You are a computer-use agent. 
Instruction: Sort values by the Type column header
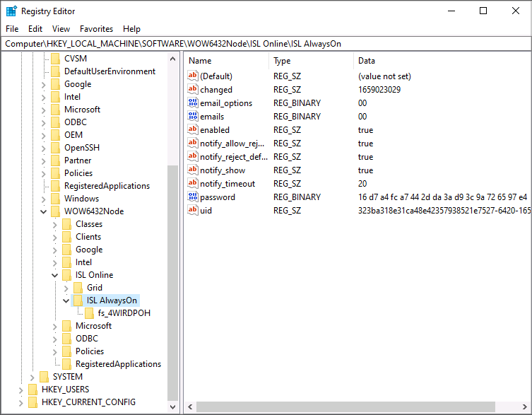coord(312,61)
